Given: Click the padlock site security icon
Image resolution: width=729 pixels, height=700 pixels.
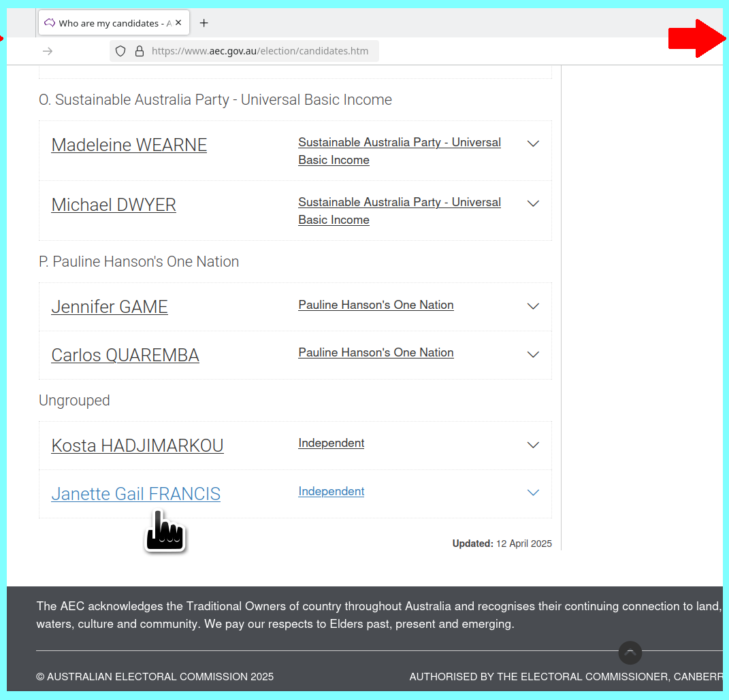Looking at the screenshot, I should 140,51.
